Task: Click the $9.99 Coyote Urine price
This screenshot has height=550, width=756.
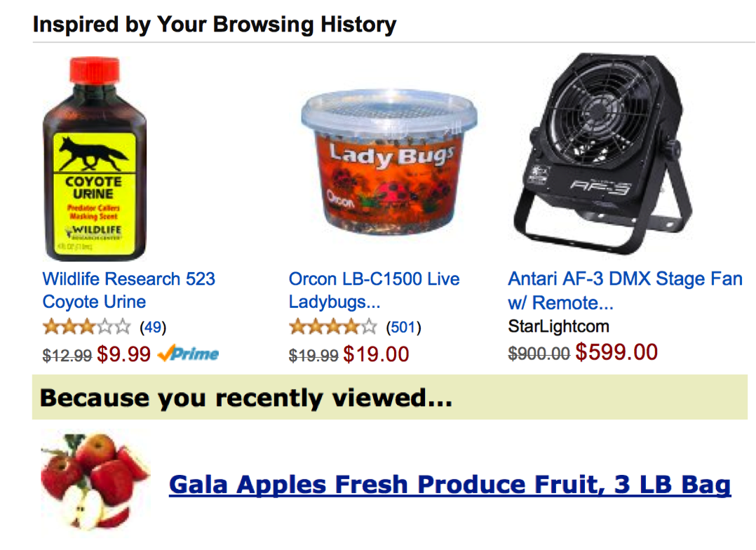Action: (124, 354)
